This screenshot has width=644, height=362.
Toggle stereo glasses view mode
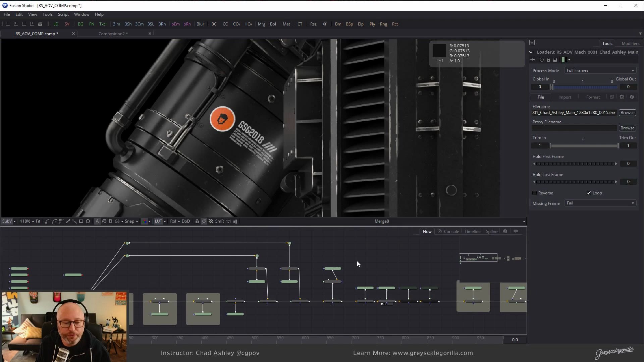point(117,221)
